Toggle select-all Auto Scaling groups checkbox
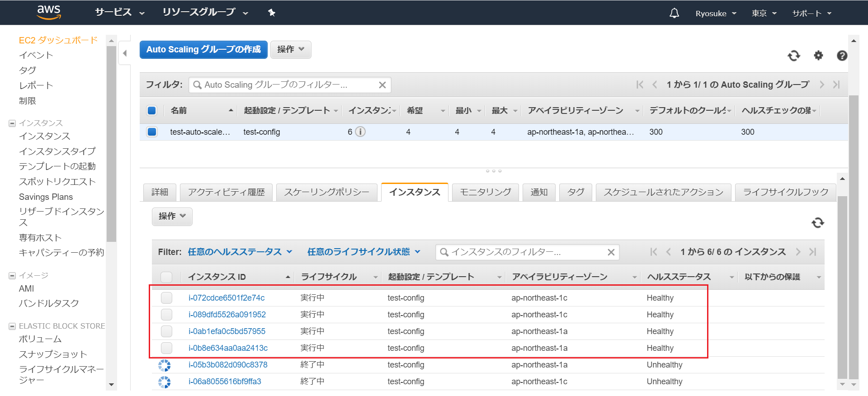The image size is (868, 396). 152,110
